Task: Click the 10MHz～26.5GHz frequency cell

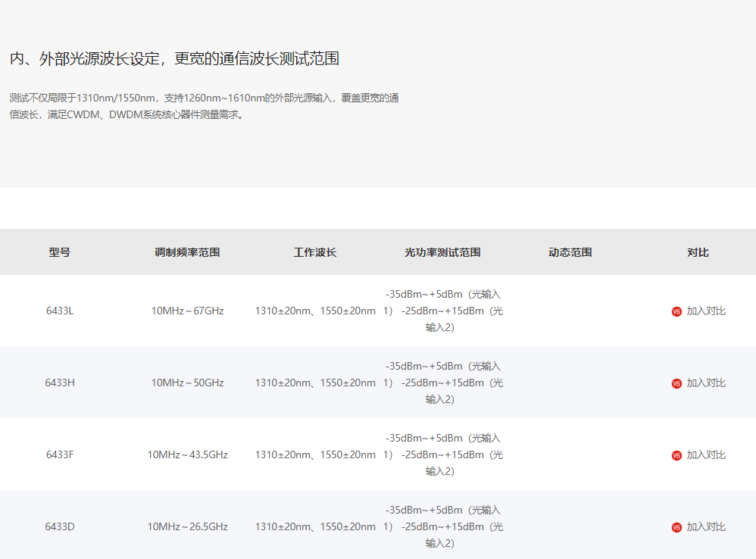Action: click(187, 527)
